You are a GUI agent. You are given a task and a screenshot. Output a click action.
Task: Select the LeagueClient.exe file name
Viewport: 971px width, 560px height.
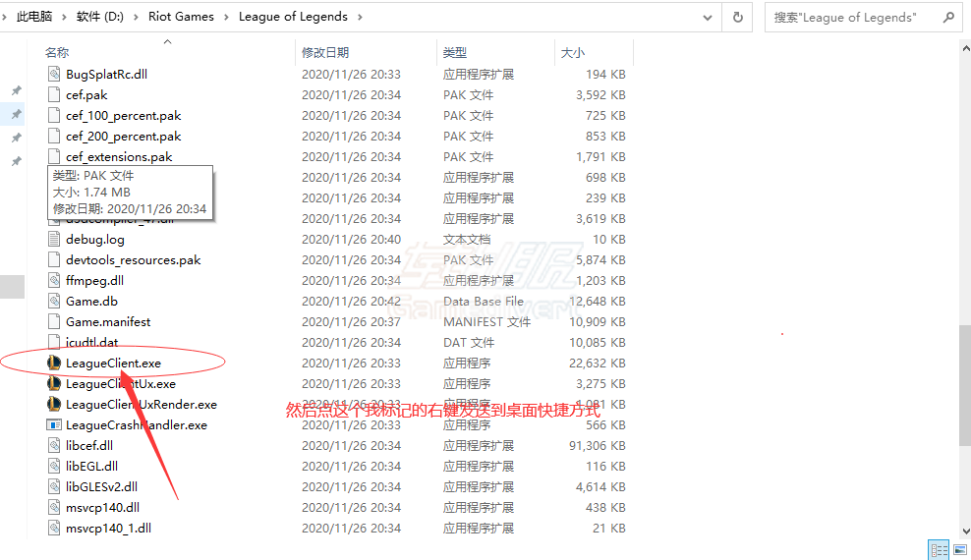pyautogui.click(x=113, y=364)
